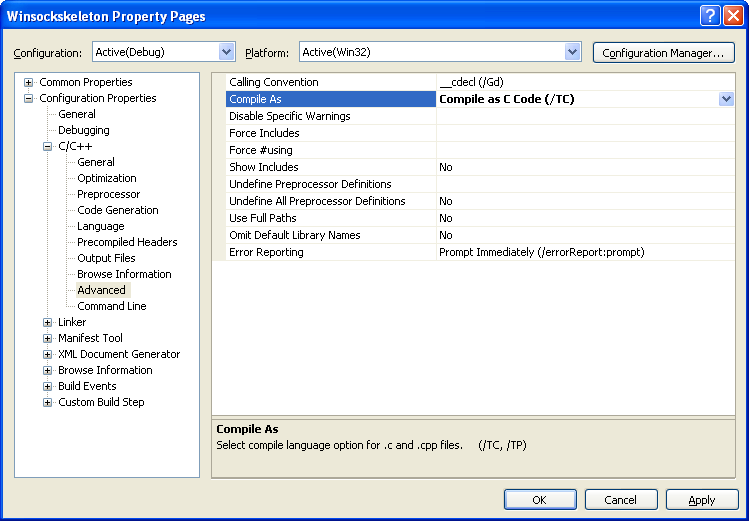749x521 pixels.
Task: Select the Custom Build Step label
Action: click(101, 402)
